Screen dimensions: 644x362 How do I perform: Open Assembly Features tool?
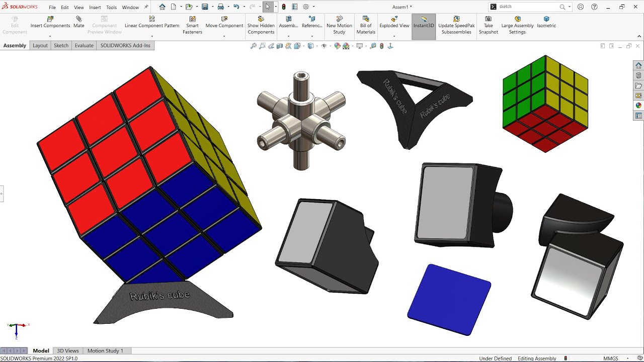click(288, 22)
